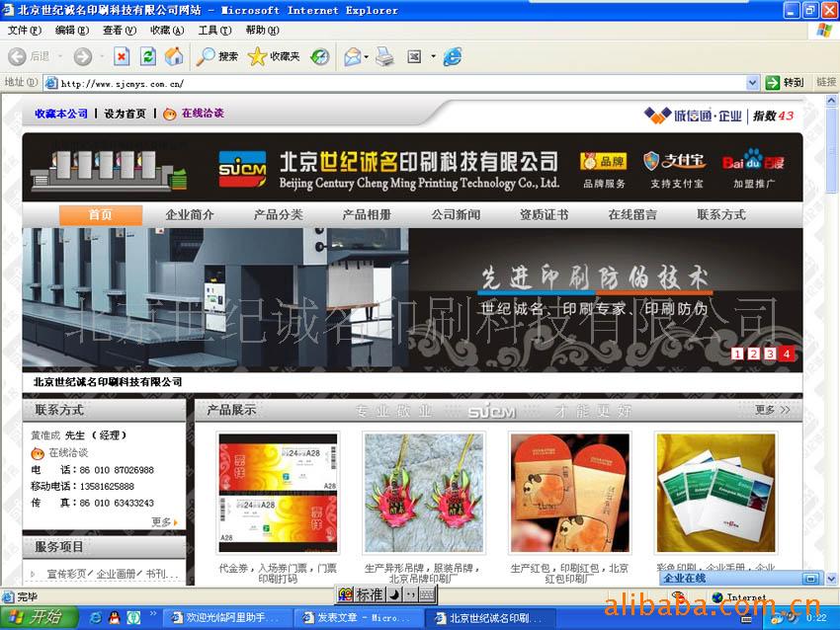Click the 设为首页 link
The image size is (840, 630).
tap(125, 114)
